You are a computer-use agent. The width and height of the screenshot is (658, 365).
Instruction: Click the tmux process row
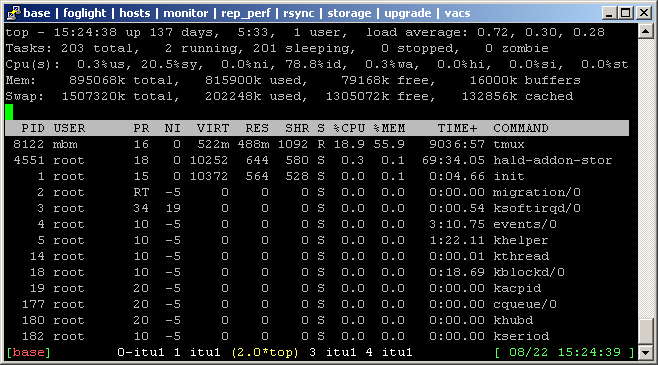click(x=317, y=144)
